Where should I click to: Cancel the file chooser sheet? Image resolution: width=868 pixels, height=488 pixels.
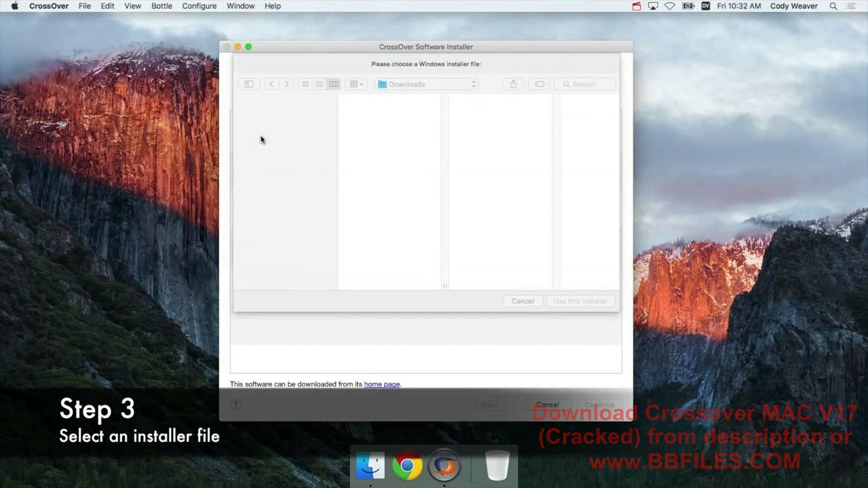coord(523,301)
